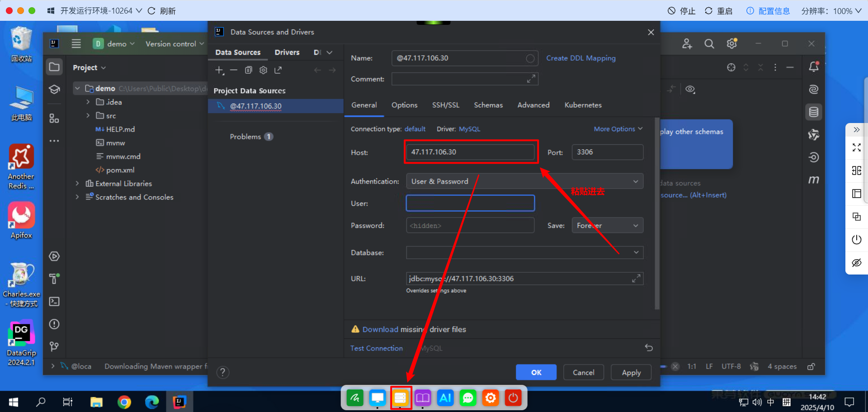Open the Database tool window icon
The height and width of the screenshot is (412, 868).
814,112
